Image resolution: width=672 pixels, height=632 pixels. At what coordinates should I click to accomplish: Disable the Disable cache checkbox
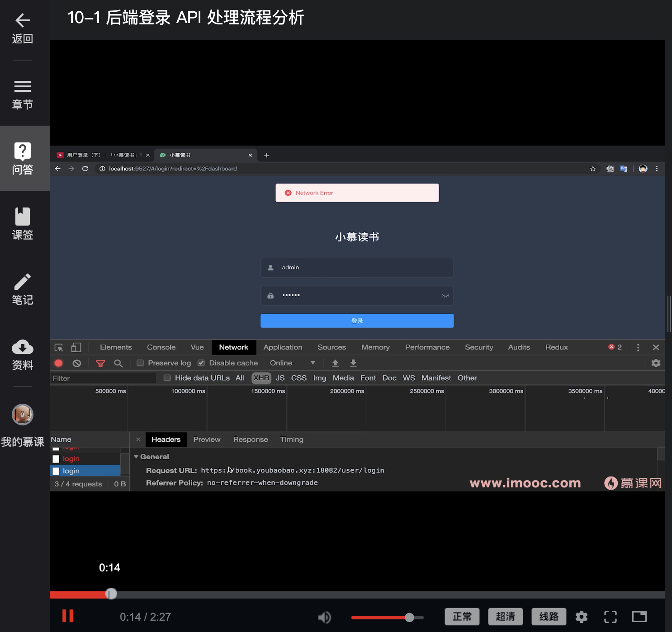[200, 363]
